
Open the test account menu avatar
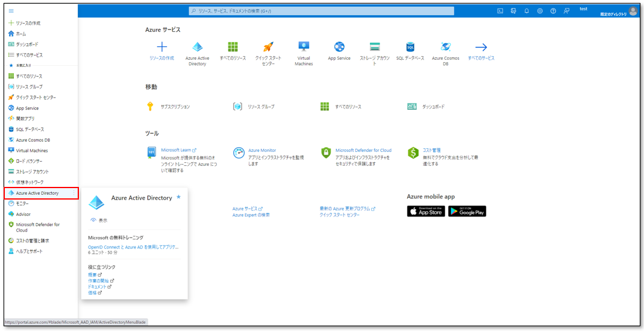pyautogui.click(x=633, y=11)
